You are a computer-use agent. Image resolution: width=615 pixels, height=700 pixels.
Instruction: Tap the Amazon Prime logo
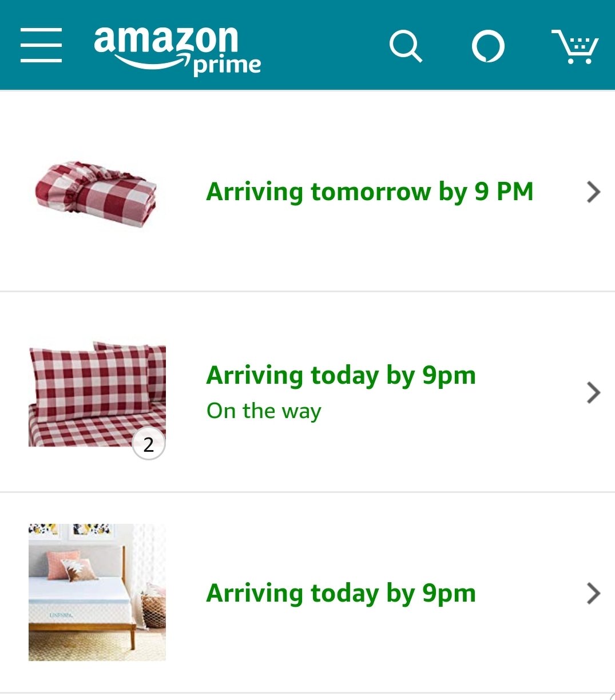(177, 50)
